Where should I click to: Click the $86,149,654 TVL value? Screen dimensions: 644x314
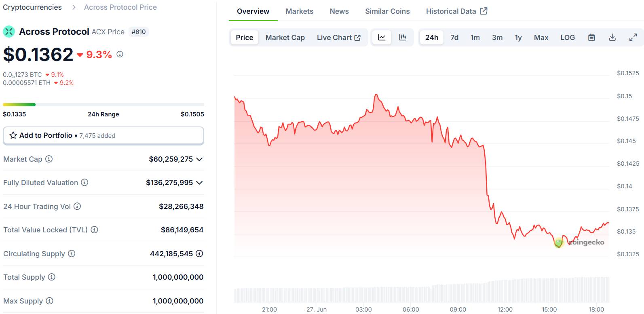(x=182, y=230)
